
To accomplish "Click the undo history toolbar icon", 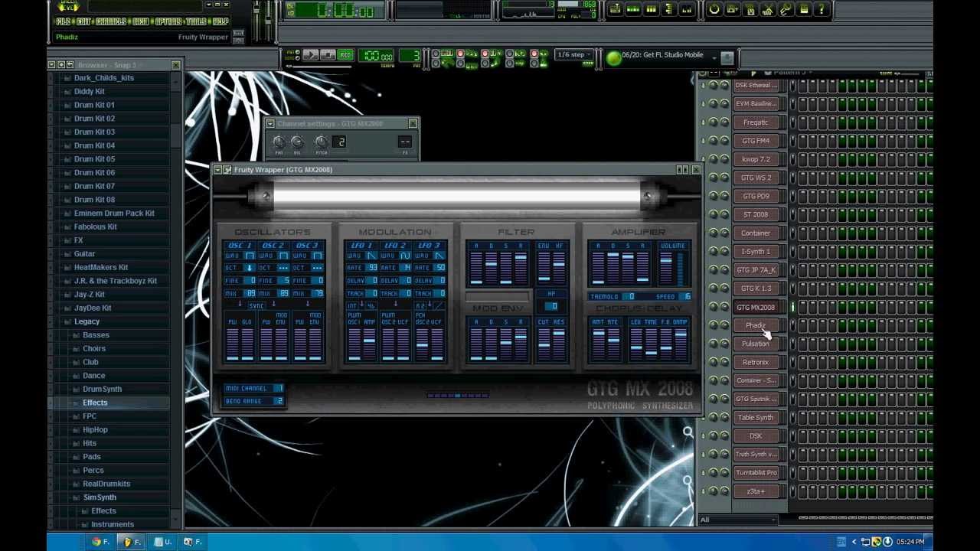I will (714, 9).
